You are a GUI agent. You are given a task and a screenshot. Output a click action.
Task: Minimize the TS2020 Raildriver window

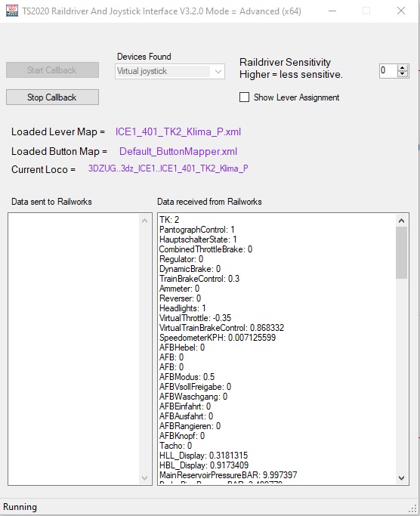point(332,11)
